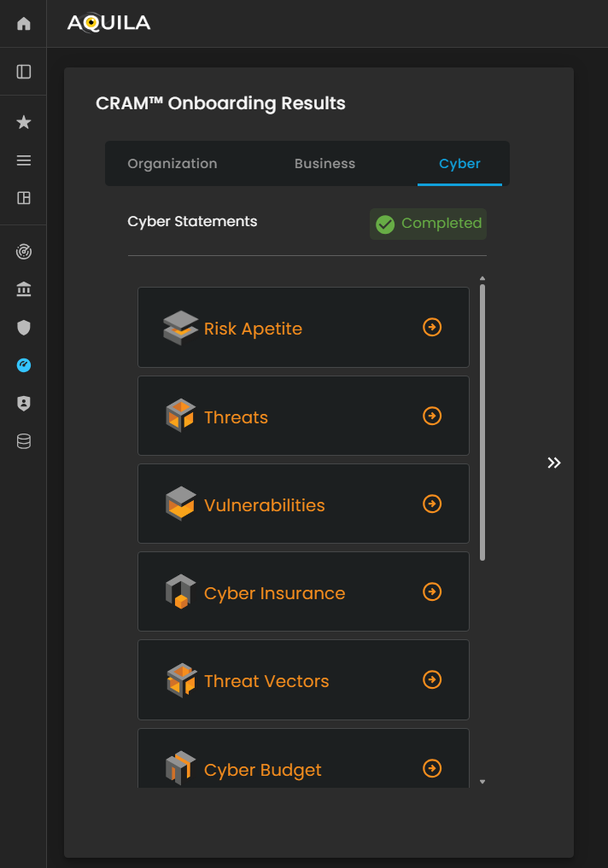This screenshot has height=868, width=608.
Task: Click the Cyber Statements list scrollbar
Action: click(482, 422)
